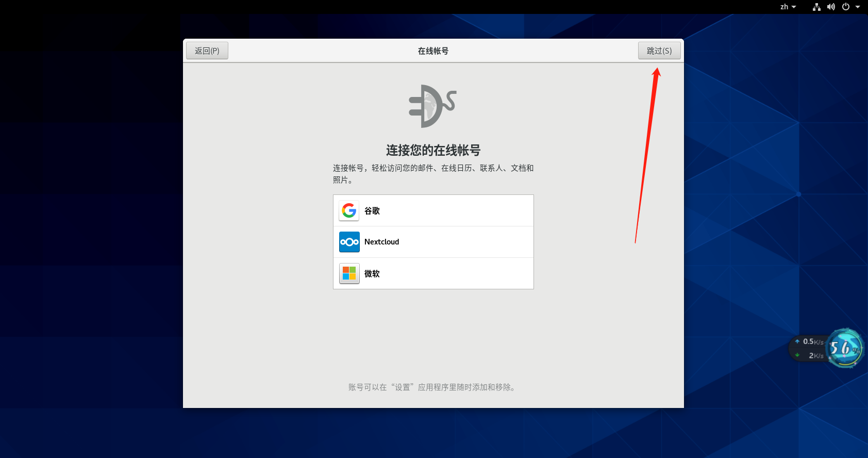Screen dimensions: 868x458
Task: Click the volume speaker icon
Action: pyautogui.click(x=831, y=7)
